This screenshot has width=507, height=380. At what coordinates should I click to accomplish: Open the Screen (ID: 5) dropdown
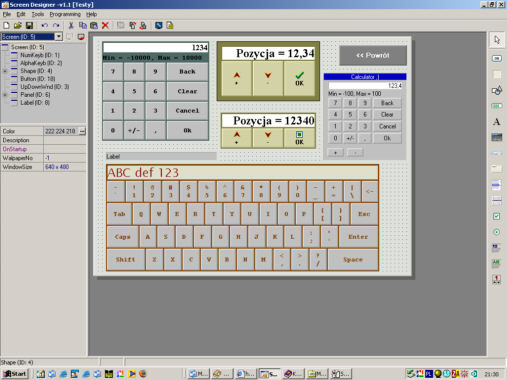coord(59,36)
